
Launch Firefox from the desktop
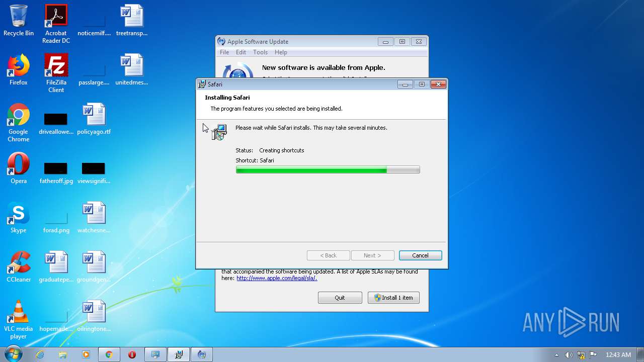(x=19, y=69)
